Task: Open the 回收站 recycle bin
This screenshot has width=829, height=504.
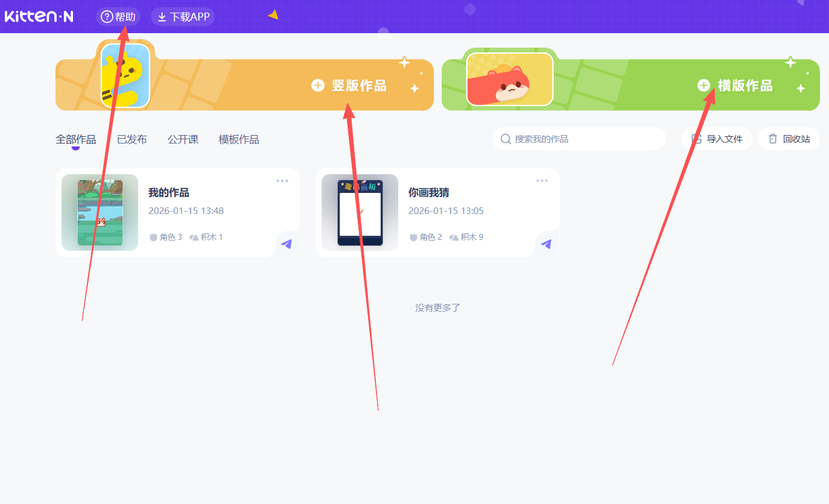Action: coord(789,139)
